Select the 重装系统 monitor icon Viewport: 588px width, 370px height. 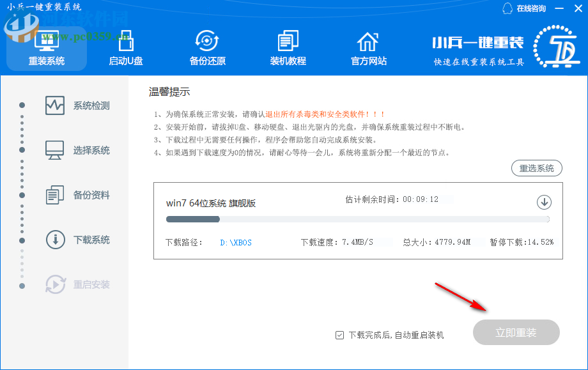45,42
